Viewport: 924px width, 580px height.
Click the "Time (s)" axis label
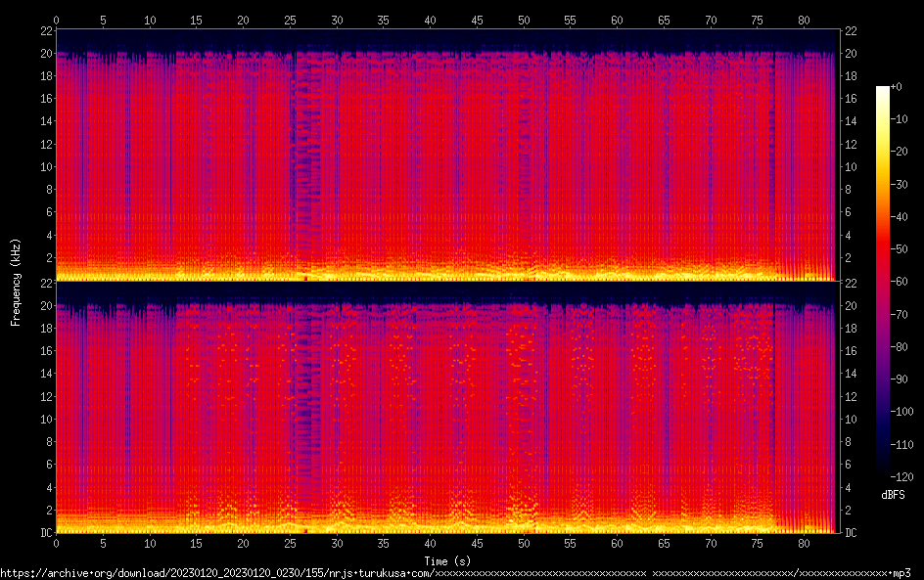point(445,560)
